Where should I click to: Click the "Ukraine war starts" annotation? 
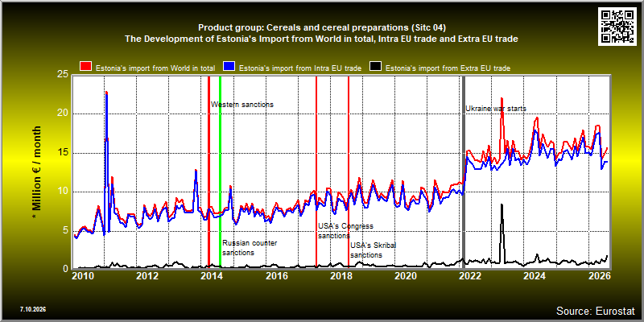pyautogui.click(x=496, y=109)
